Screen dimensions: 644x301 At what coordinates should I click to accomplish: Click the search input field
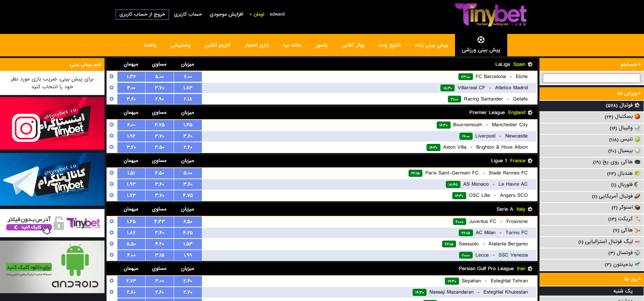(x=591, y=78)
